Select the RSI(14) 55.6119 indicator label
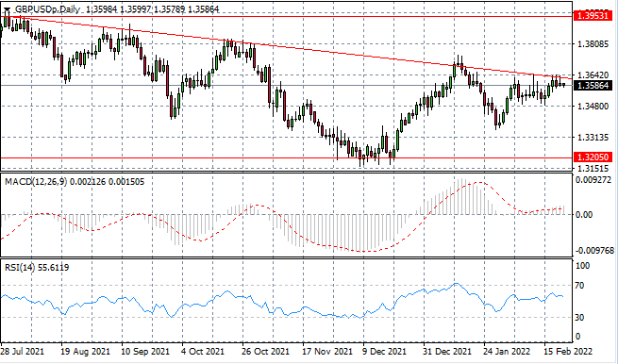This screenshot has width=618, height=364. [x=37, y=268]
